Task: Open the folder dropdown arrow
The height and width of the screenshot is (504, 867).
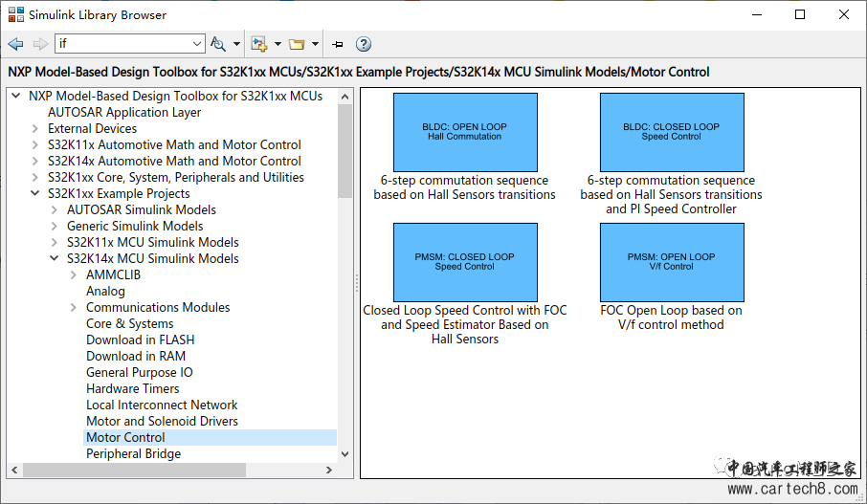Action: [x=315, y=44]
